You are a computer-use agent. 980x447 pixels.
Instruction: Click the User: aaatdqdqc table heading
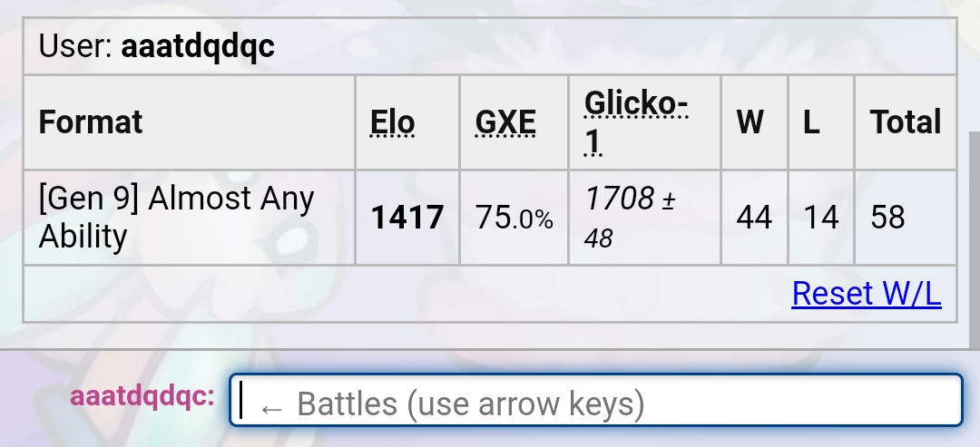[156, 46]
